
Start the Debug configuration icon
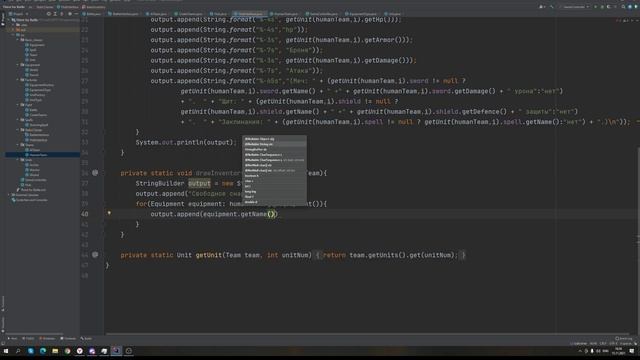click(602, 7)
